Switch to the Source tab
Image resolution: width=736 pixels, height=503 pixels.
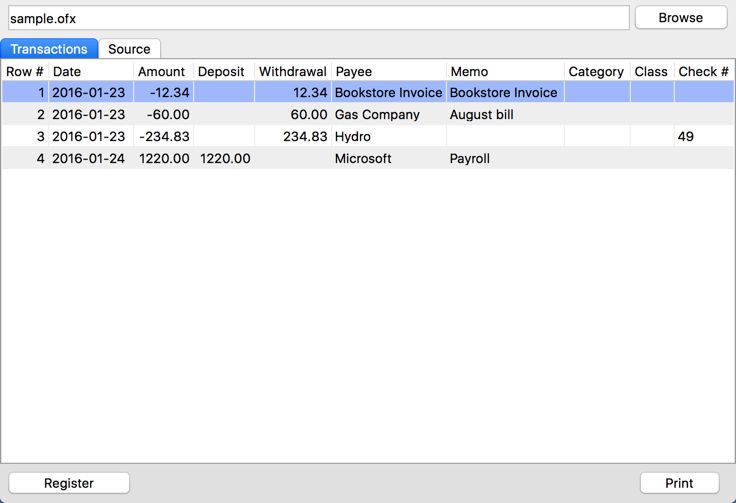(130, 49)
